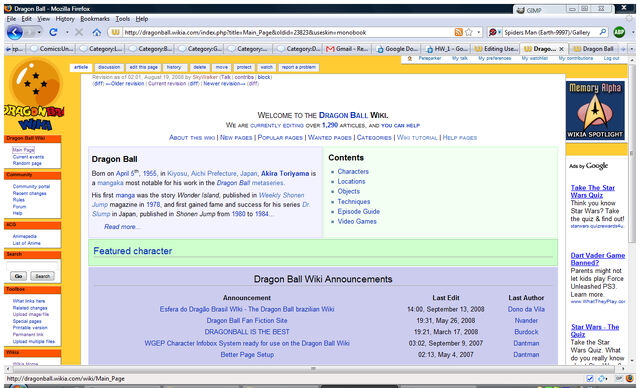Open the Video Games contents link
The image size is (640, 388).
[x=357, y=221]
